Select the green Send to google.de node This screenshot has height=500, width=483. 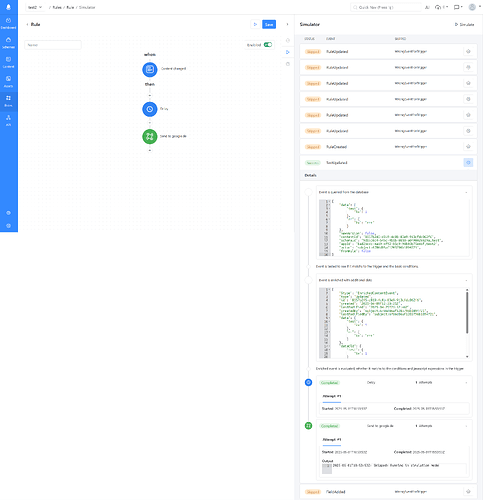point(150,136)
